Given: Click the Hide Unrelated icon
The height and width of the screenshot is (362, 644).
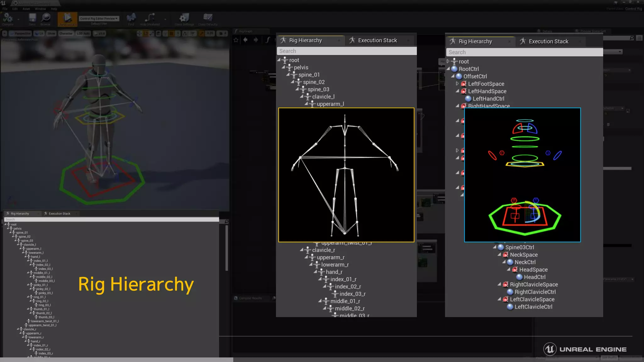Looking at the screenshot, I should click(150, 18).
